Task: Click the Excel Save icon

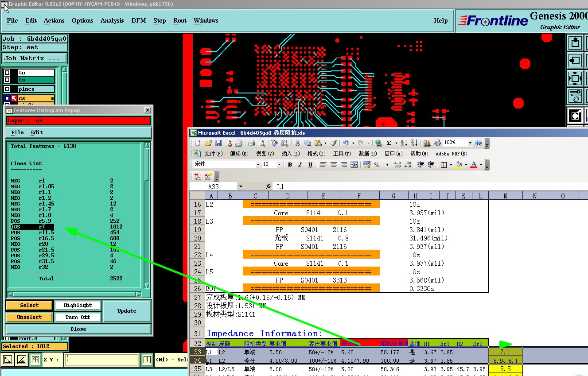Action: (218, 143)
